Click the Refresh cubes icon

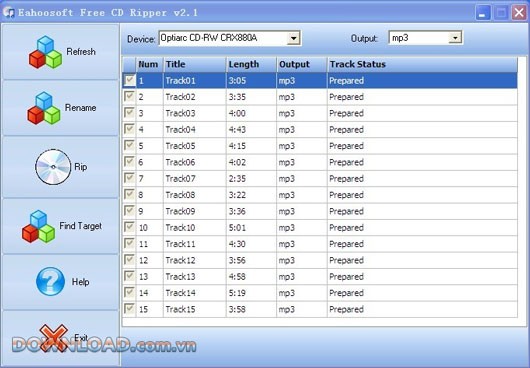pos(45,52)
